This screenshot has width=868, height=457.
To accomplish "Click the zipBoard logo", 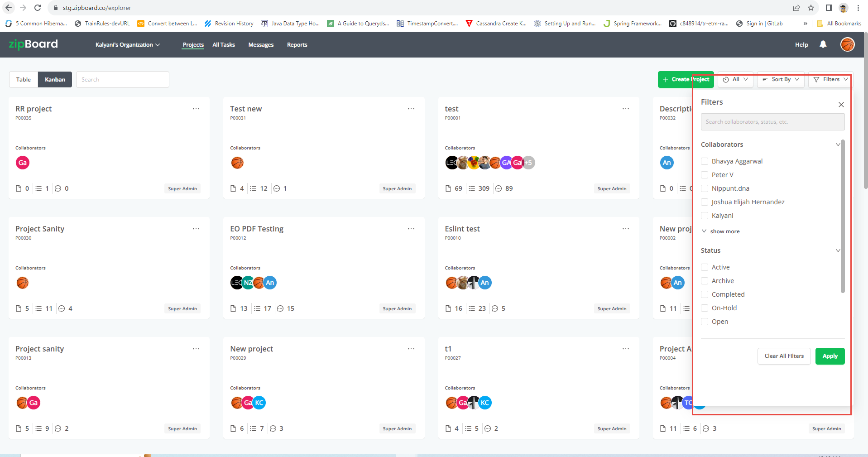I will coord(32,44).
